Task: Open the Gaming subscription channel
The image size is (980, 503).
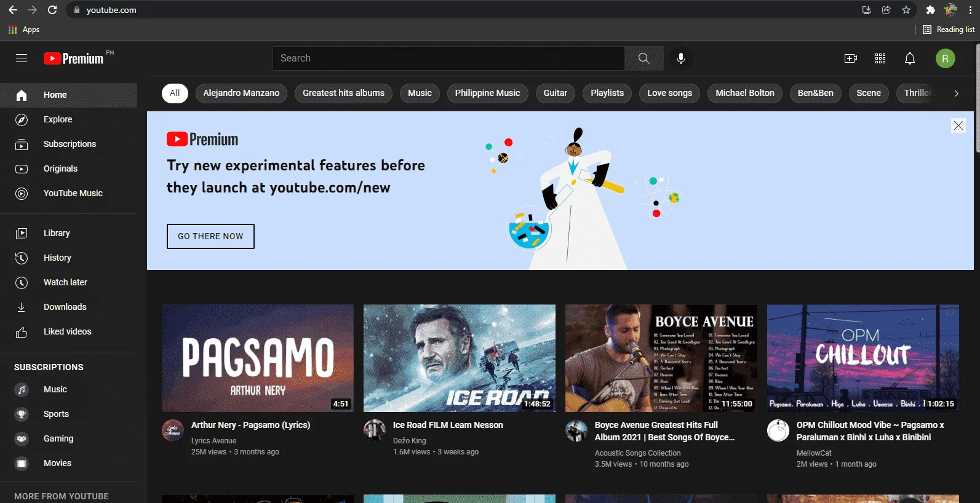Action: click(69, 439)
